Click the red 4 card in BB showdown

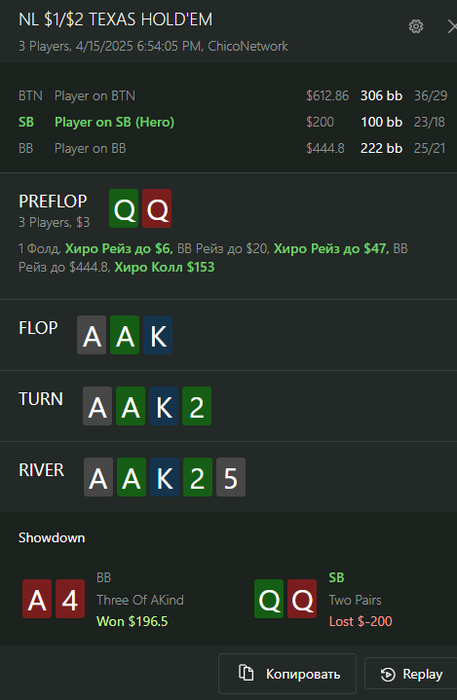70,599
